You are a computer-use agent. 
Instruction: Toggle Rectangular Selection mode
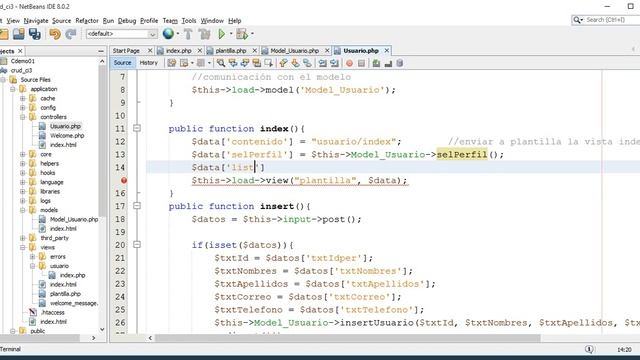click(268, 63)
